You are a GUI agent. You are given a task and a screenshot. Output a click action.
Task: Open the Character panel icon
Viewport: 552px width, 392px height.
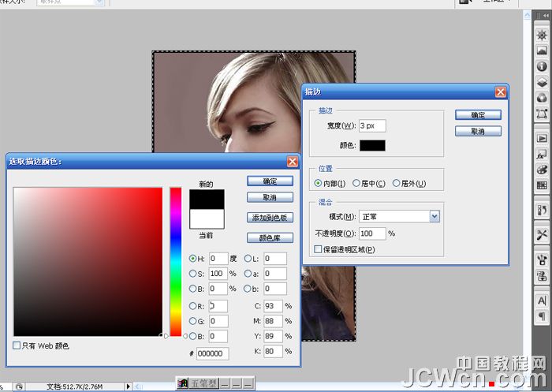542,301
